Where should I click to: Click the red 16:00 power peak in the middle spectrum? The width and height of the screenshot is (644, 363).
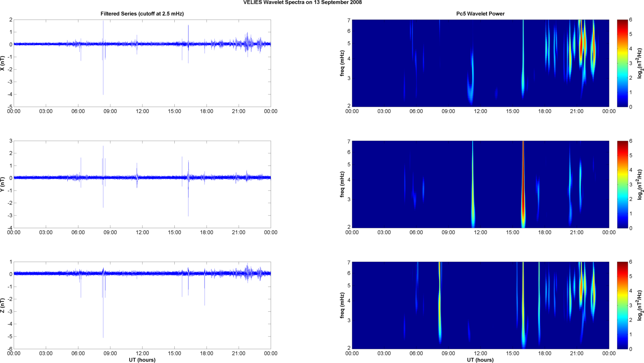(523, 183)
